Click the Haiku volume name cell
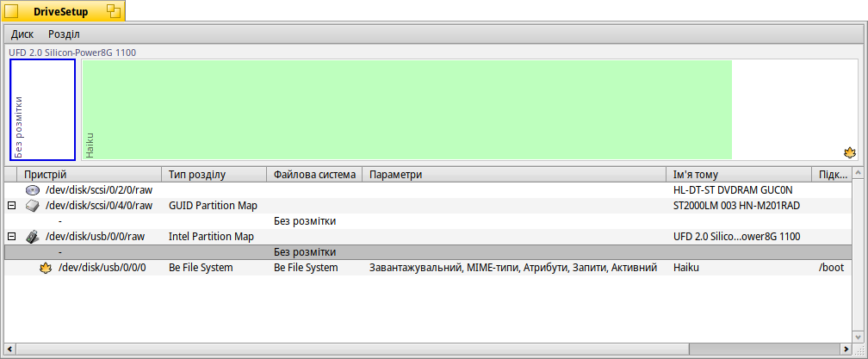 (x=686, y=268)
